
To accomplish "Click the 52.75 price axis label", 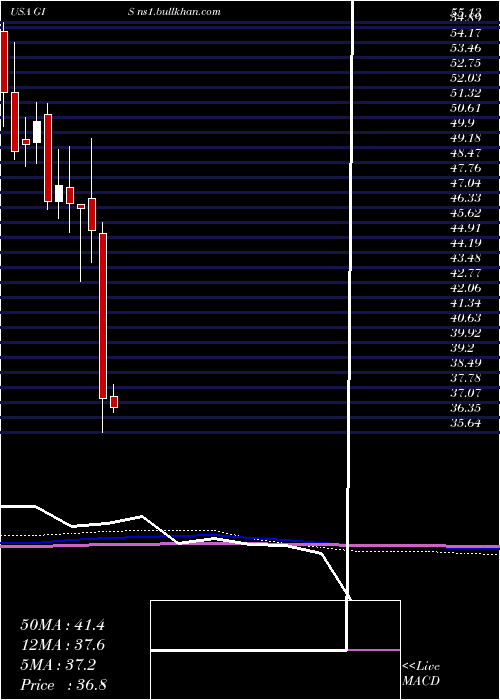I will coord(465,63).
